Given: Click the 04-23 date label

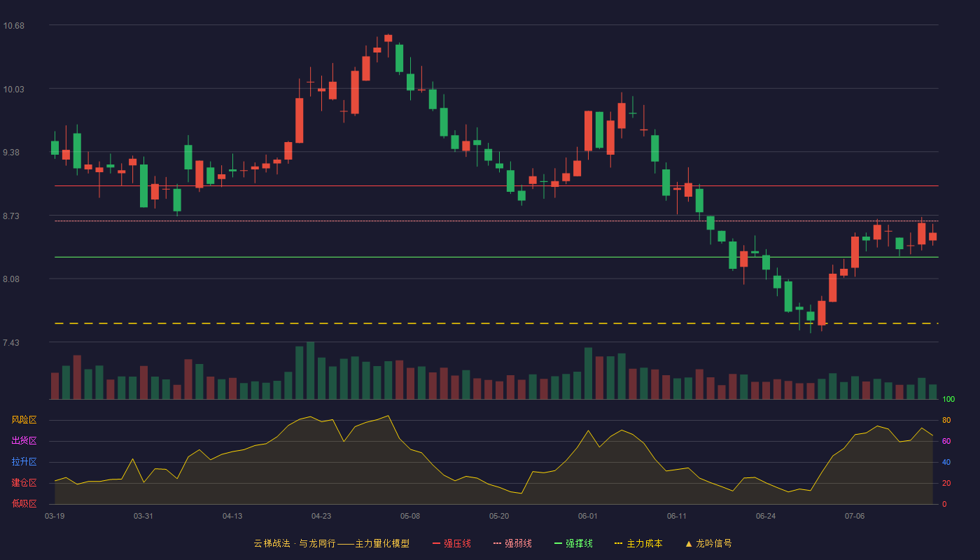Looking at the screenshot, I should point(321,516).
